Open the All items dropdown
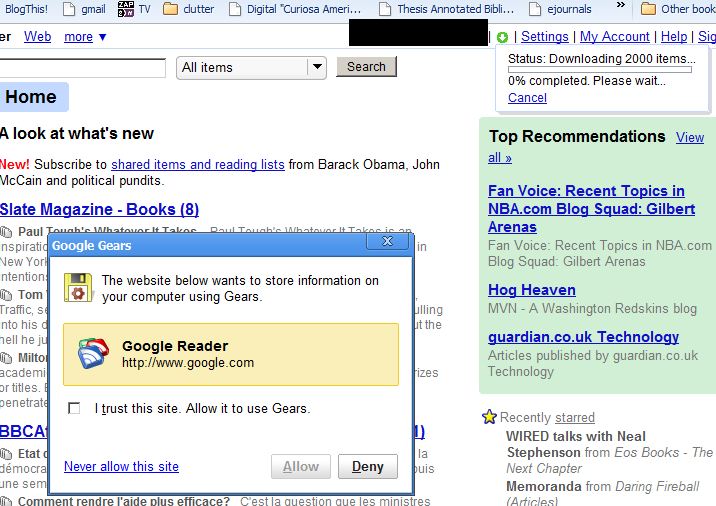 [252, 68]
